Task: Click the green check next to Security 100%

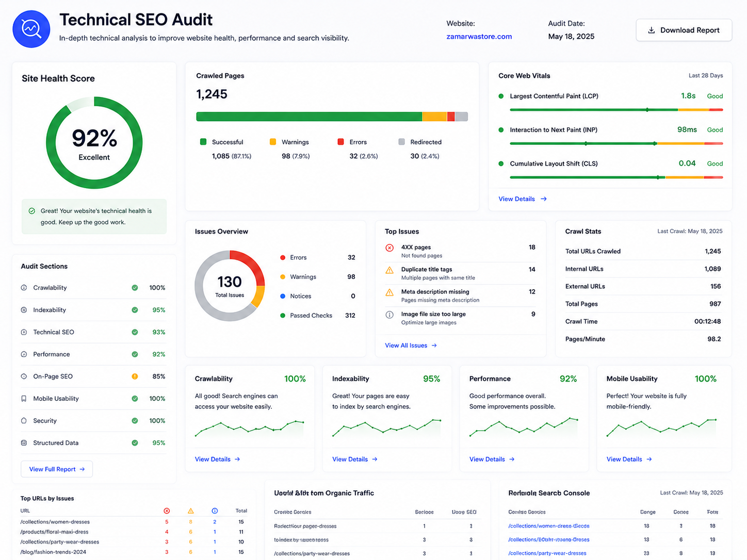Action: pyautogui.click(x=135, y=421)
